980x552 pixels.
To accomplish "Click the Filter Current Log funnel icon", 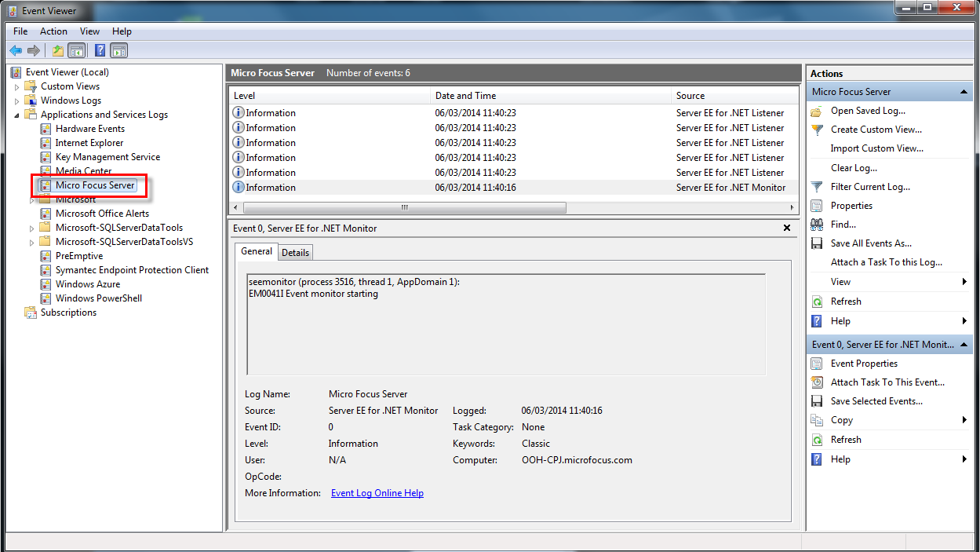I will pos(817,187).
